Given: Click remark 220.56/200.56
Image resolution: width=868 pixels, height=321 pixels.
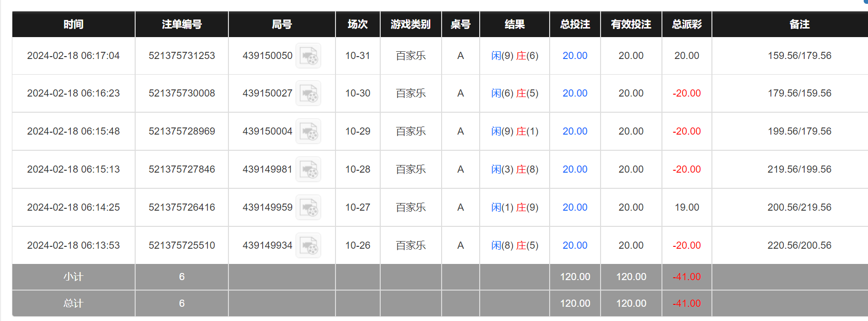Looking at the screenshot, I should coord(799,245).
